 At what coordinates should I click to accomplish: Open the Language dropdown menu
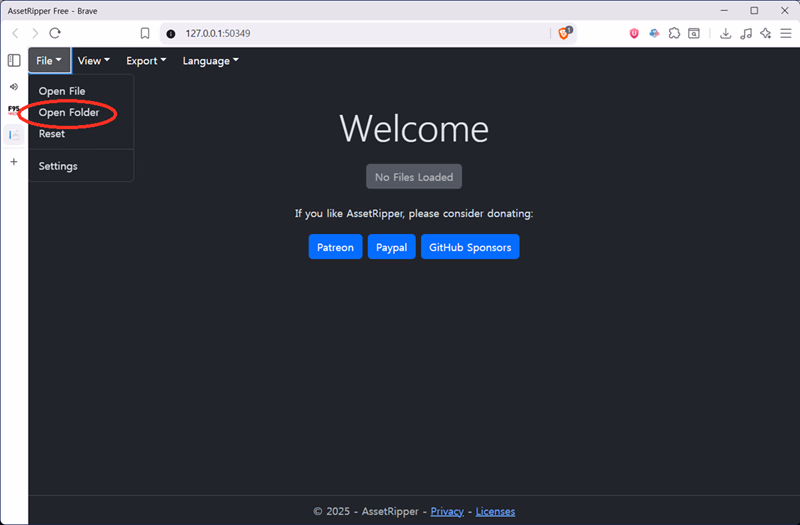pyautogui.click(x=210, y=61)
